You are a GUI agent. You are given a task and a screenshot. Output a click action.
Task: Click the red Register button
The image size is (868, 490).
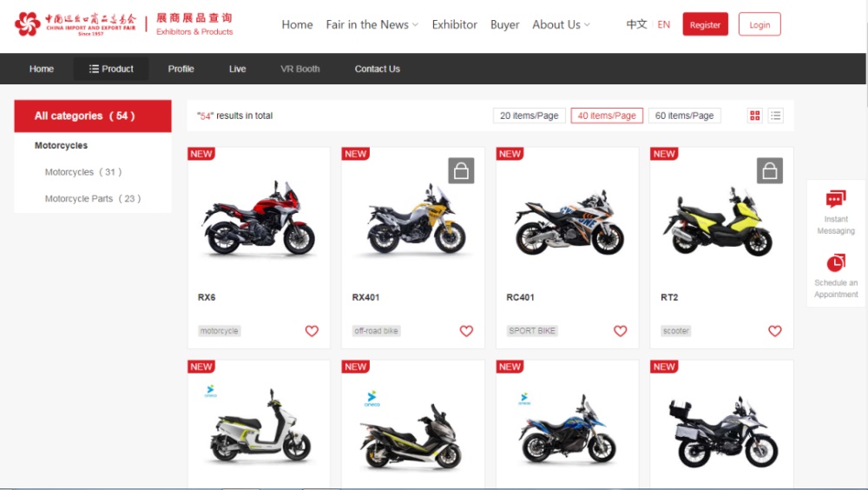coord(705,24)
